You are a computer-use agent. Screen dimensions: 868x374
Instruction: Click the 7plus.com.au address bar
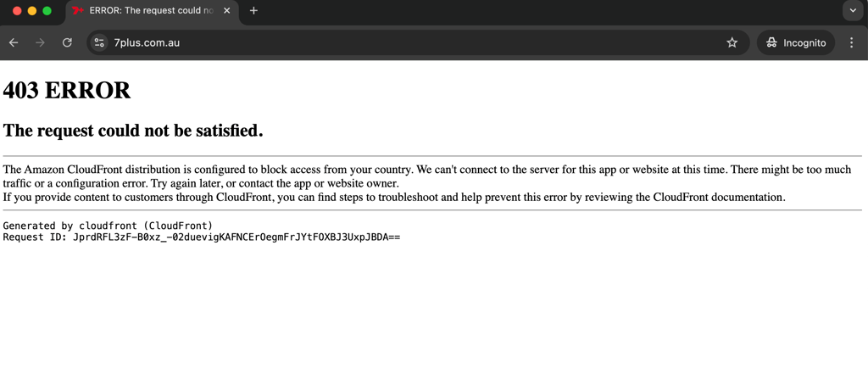click(x=418, y=42)
